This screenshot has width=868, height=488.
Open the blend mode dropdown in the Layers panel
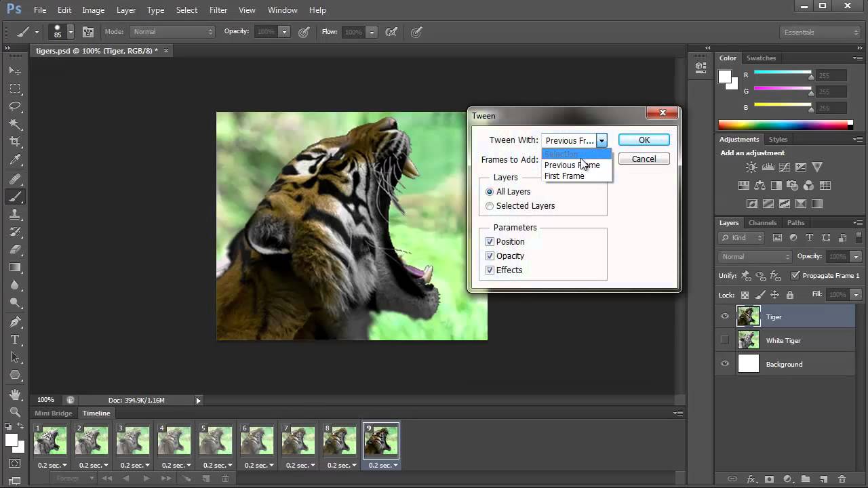[x=755, y=256]
